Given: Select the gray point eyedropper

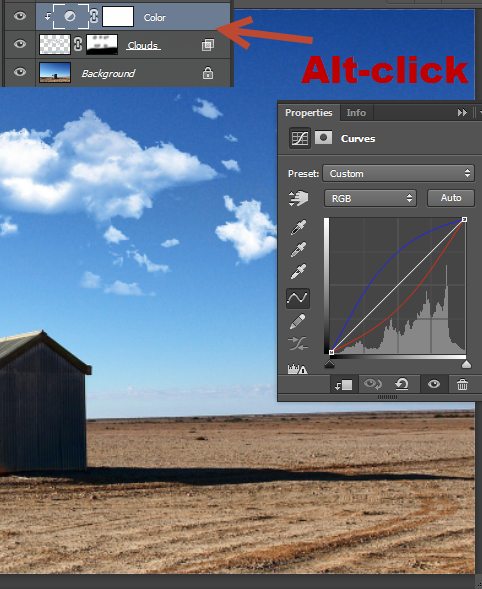Looking at the screenshot, I should [298, 249].
